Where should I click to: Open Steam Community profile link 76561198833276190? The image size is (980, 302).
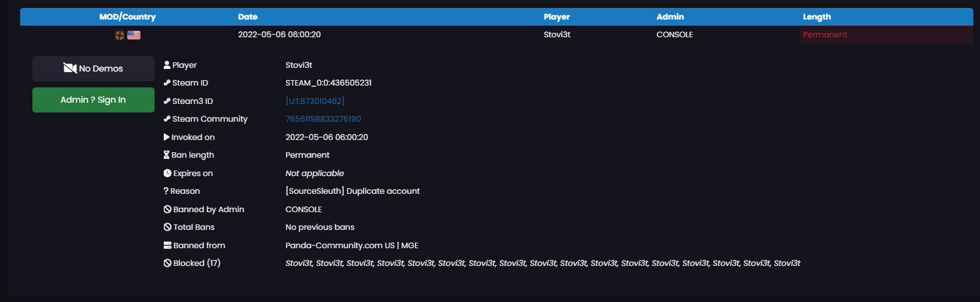pos(323,119)
